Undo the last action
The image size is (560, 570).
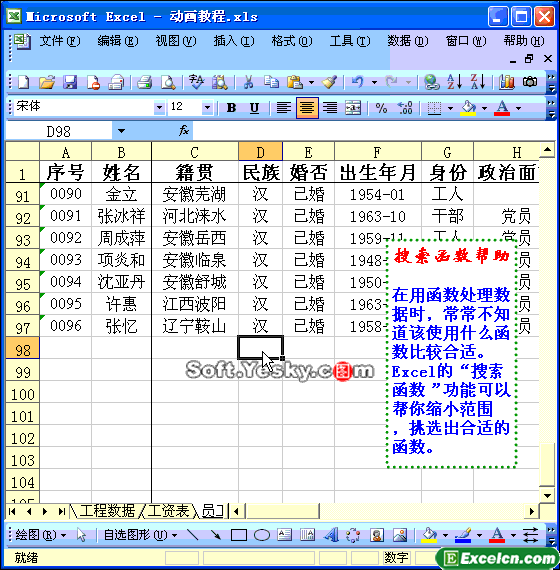357,82
